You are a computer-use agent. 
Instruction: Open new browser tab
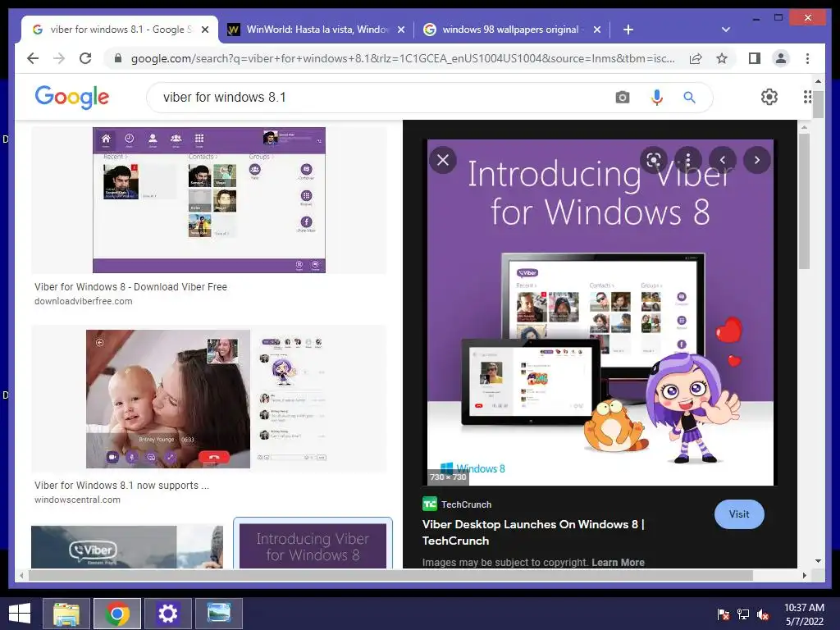coord(628,30)
